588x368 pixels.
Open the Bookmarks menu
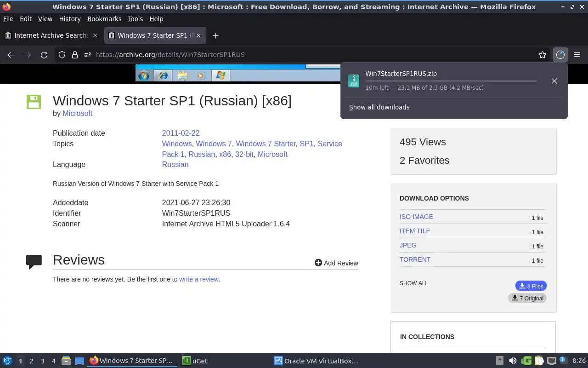tap(104, 19)
